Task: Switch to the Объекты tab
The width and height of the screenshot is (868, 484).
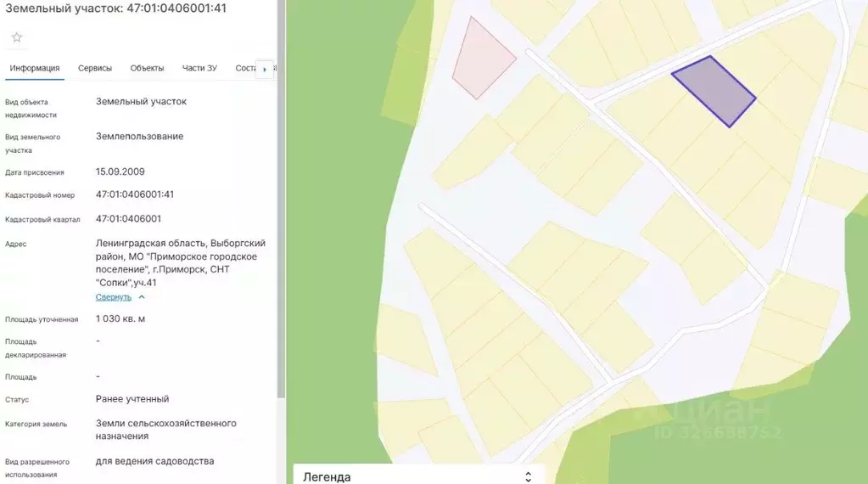Action: click(147, 69)
